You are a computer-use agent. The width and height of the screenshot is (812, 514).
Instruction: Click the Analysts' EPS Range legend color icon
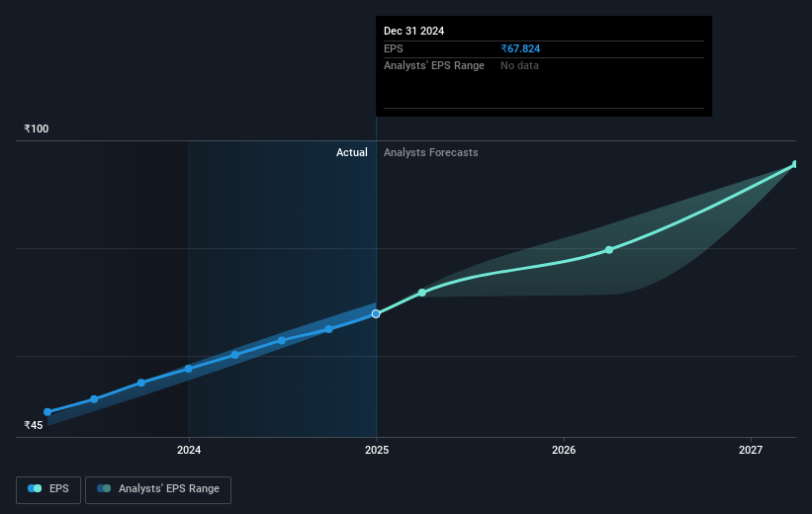click(x=104, y=488)
